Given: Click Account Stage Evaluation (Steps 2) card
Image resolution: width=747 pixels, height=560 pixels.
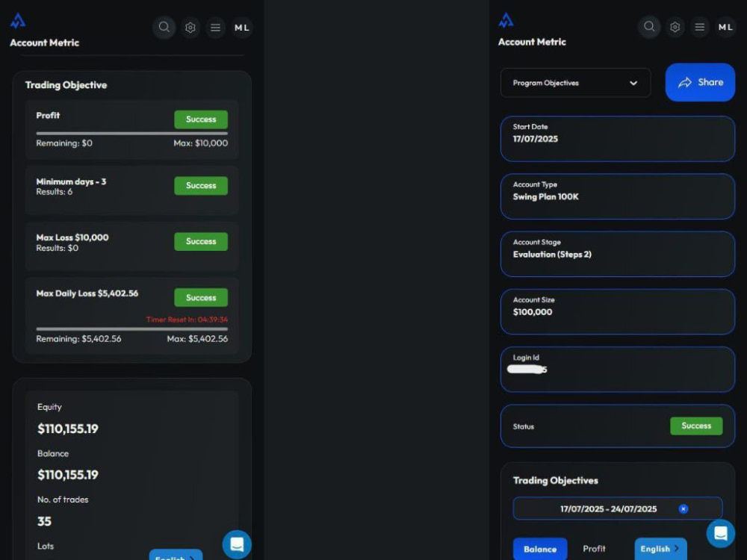Looking at the screenshot, I should pyautogui.click(x=618, y=254).
